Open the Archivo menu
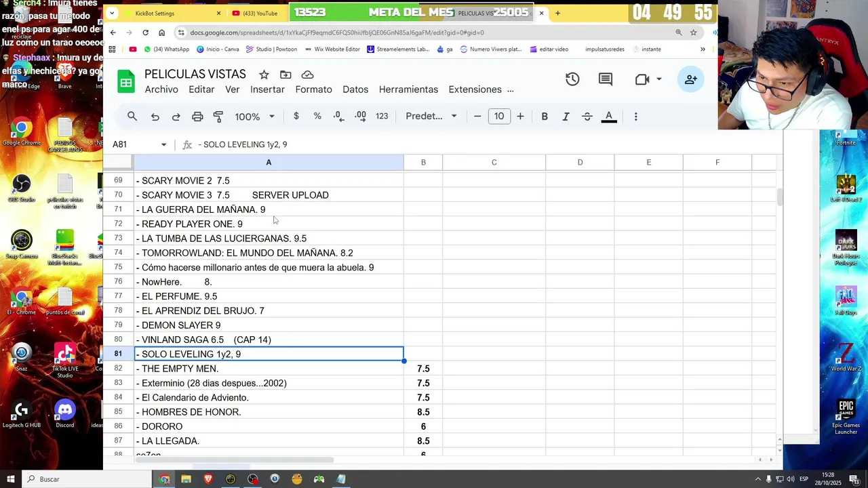The width and height of the screenshot is (868, 488). pos(161,89)
